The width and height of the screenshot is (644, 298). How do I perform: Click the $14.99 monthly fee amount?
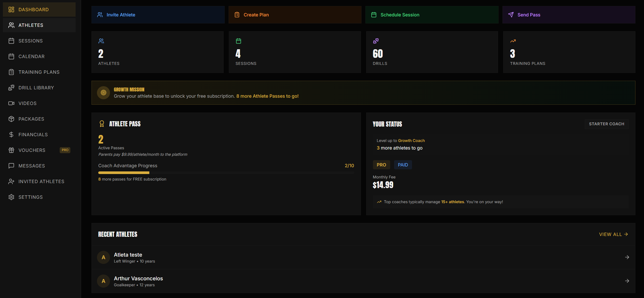(x=383, y=185)
